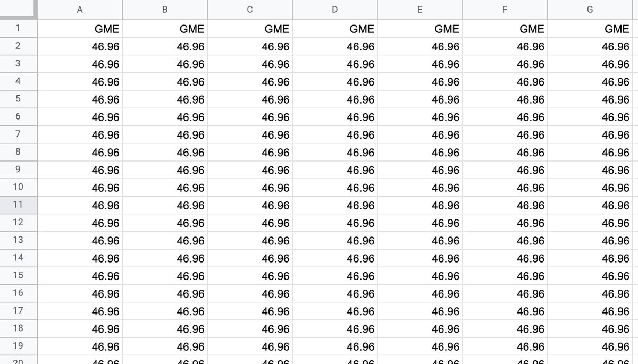The width and height of the screenshot is (638, 364).
Task: Click the row 5 number
Action: point(18,99)
